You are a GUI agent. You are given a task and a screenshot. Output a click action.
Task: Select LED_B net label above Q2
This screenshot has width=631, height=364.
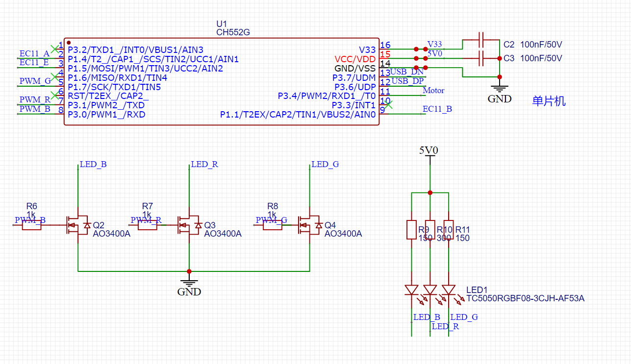93,165
